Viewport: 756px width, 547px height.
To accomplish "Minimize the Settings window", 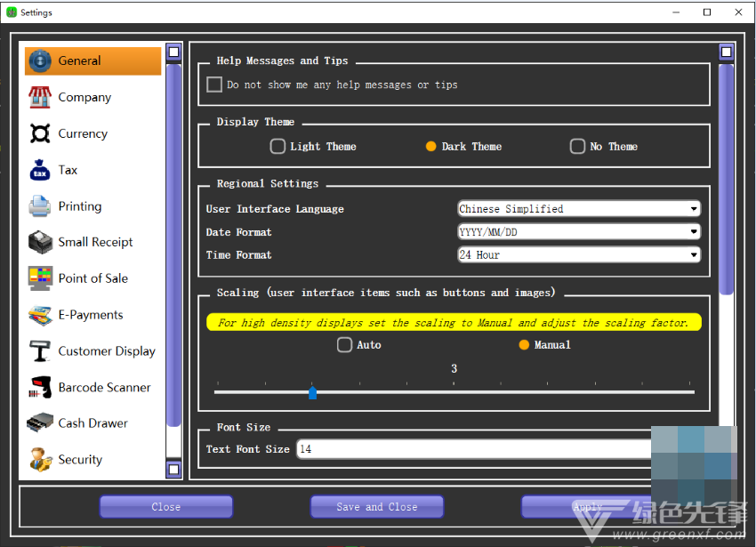I will 676,12.
